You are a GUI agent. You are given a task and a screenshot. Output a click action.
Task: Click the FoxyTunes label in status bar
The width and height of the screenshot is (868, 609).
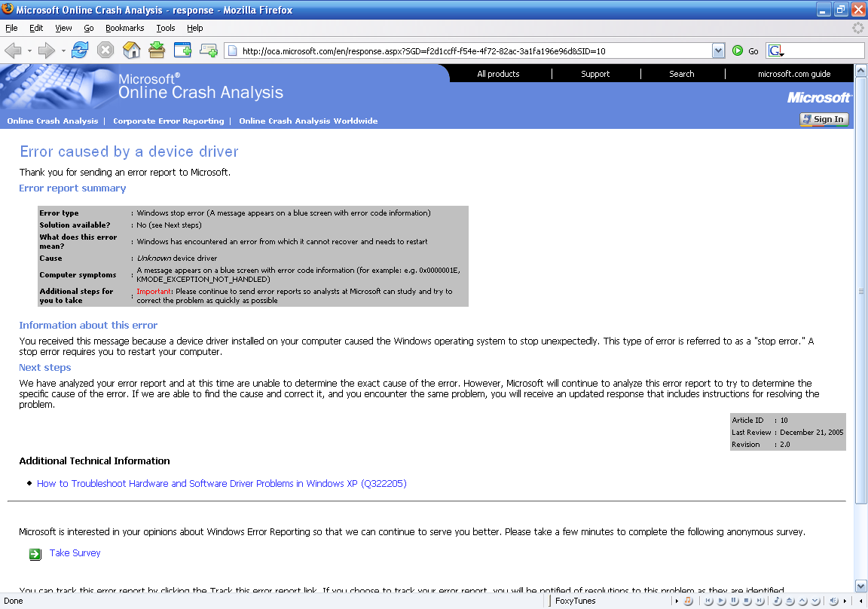(x=575, y=601)
